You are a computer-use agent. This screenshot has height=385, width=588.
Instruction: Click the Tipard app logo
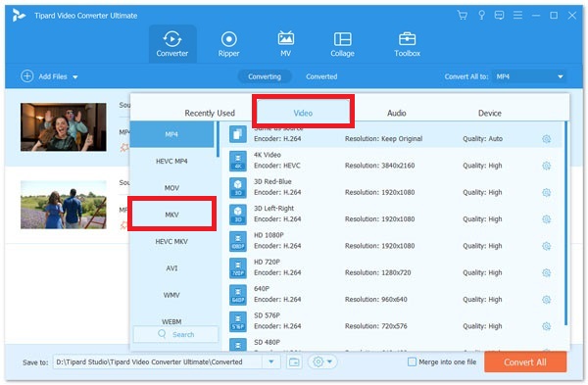[19, 16]
